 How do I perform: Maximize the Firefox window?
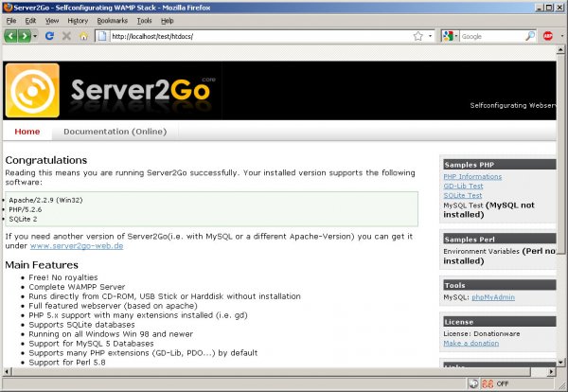pos(549,8)
